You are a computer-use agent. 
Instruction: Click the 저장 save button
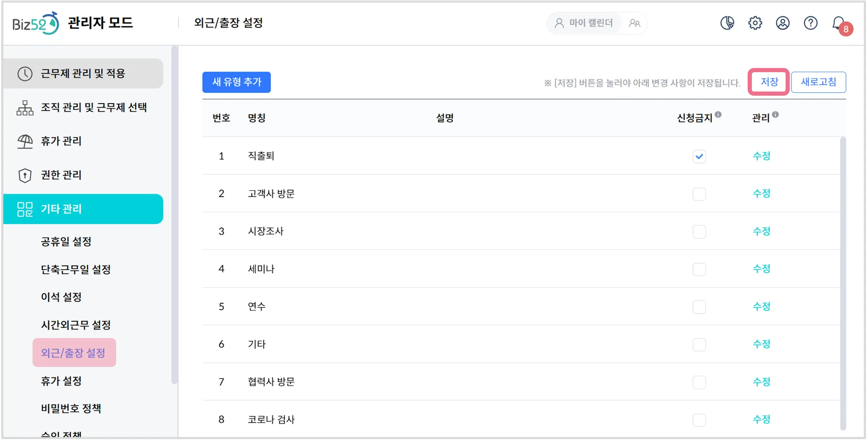coord(769,82)
